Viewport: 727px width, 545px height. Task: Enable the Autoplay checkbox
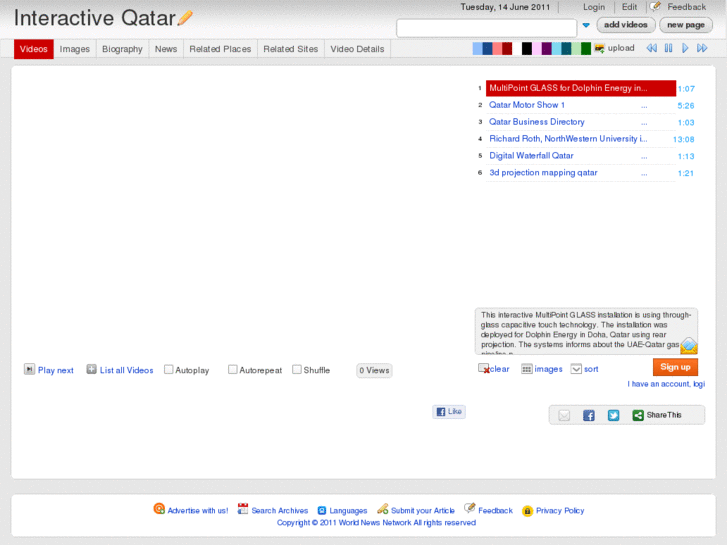point(169,369)
